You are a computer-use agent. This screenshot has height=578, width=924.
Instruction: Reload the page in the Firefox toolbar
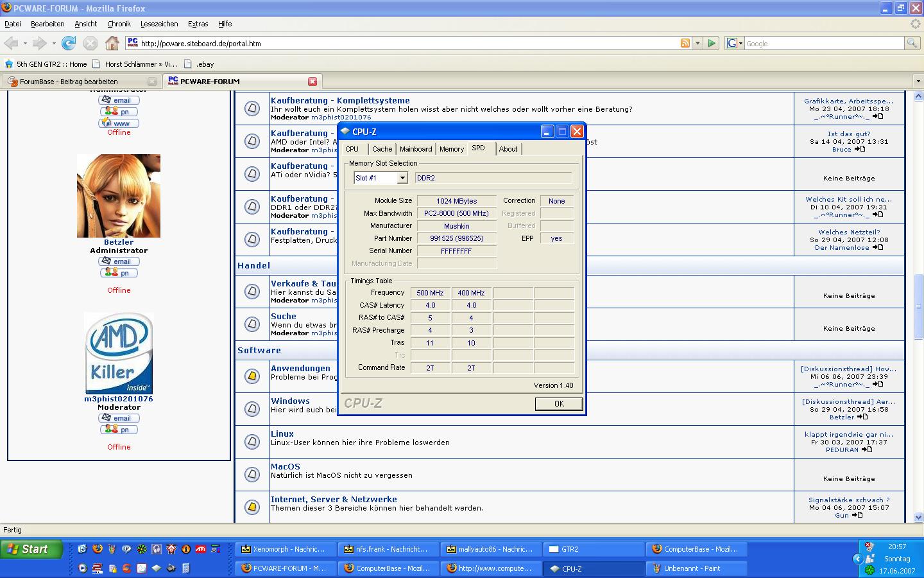69,43
